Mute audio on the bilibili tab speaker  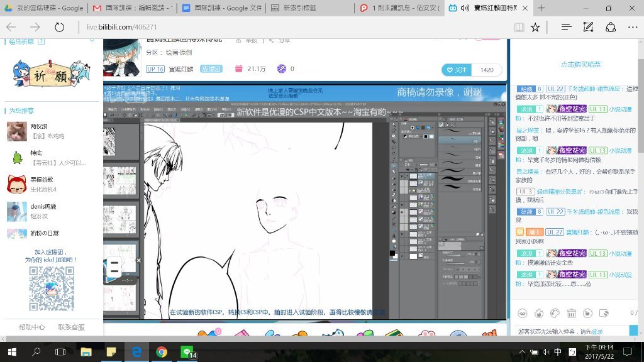[465, 8]
